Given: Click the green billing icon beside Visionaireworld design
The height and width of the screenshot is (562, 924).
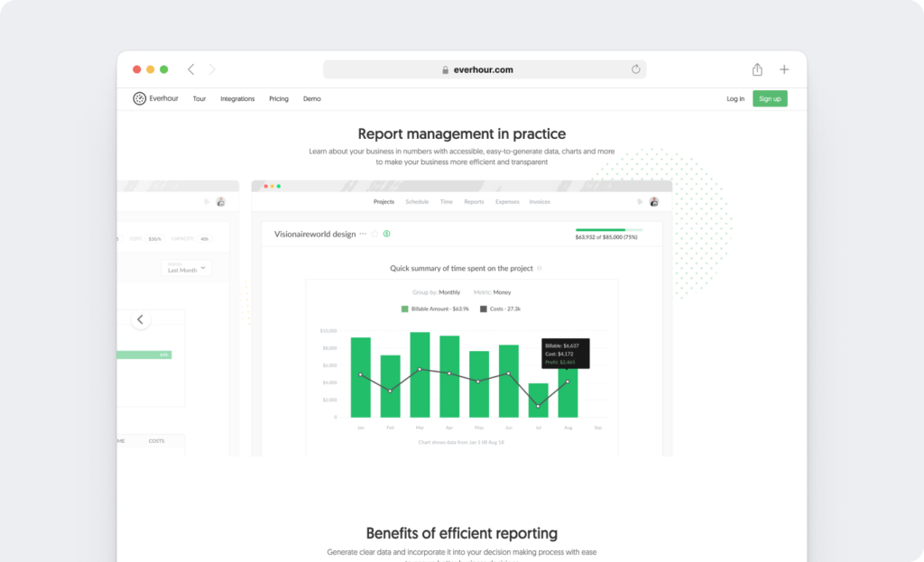Looking at the screenshot, I should [x=385, y=234].
